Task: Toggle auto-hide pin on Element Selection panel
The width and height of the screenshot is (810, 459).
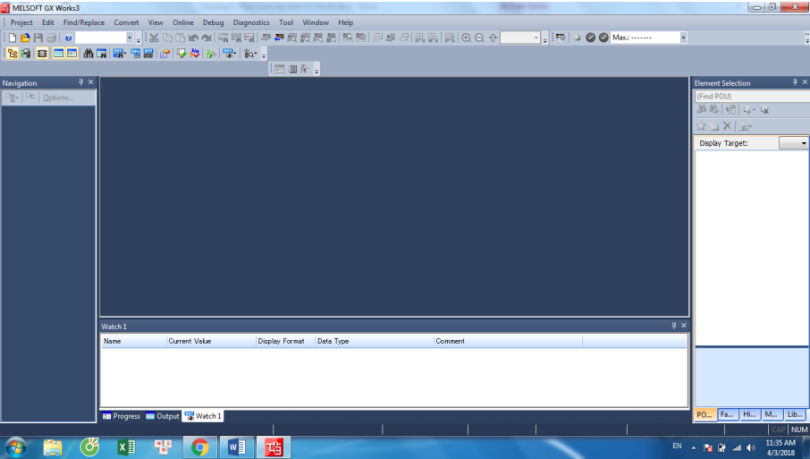Action: 793,83
